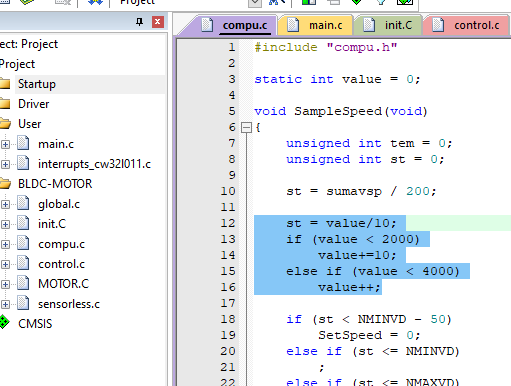Place cursor on '#include "compu.h"' line
511x386 pixels.
(x=326, y=47)
